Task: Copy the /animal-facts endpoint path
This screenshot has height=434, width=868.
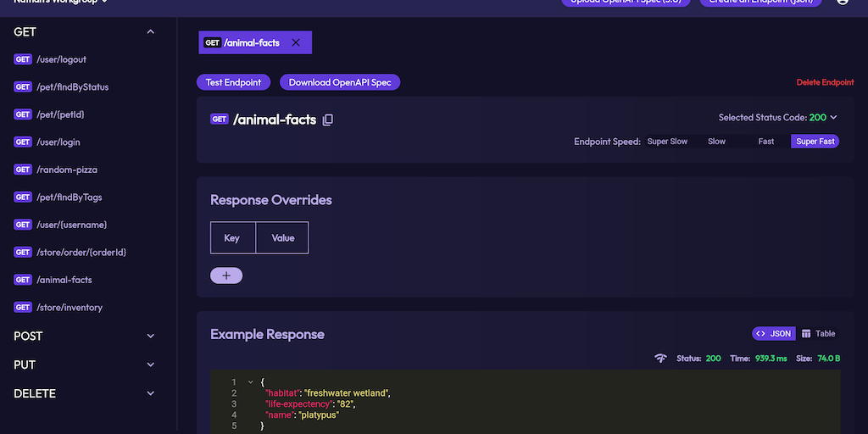Action: coord(328,120)
